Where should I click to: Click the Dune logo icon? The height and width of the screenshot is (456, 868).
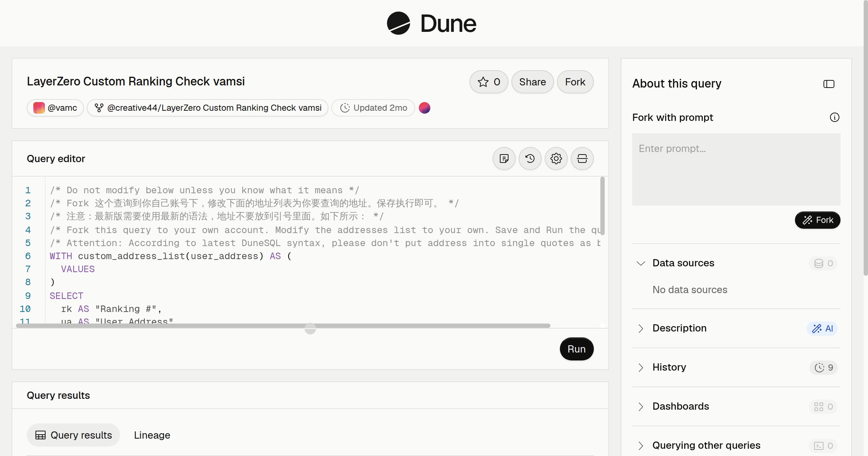point(398,23)
